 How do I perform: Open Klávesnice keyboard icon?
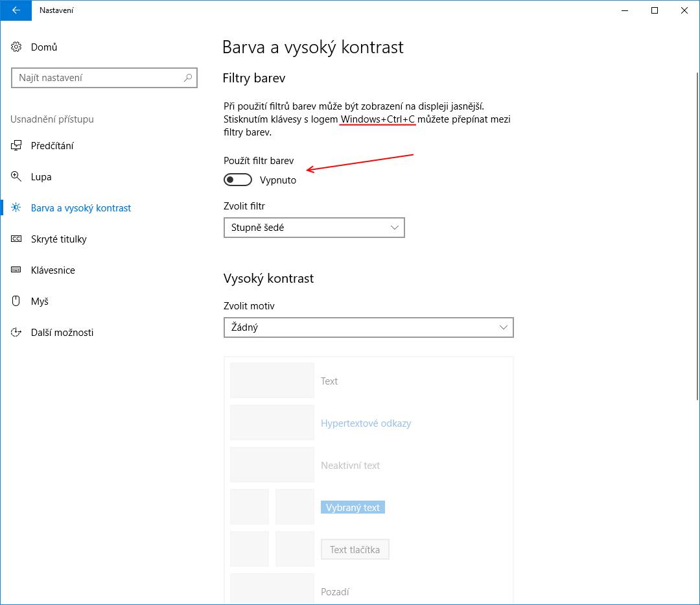point(16,270)
